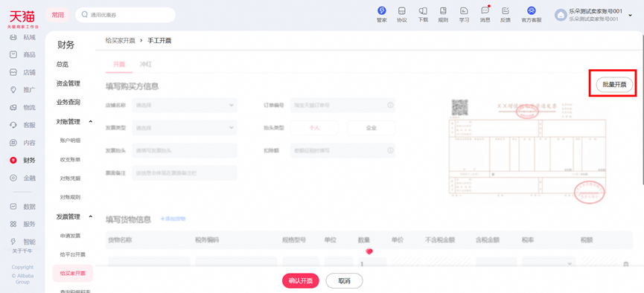The height and width of the screenshot is (293, 644).
Task: Open the 店铺名称 dropdown
Action: (x=185, y=105)
